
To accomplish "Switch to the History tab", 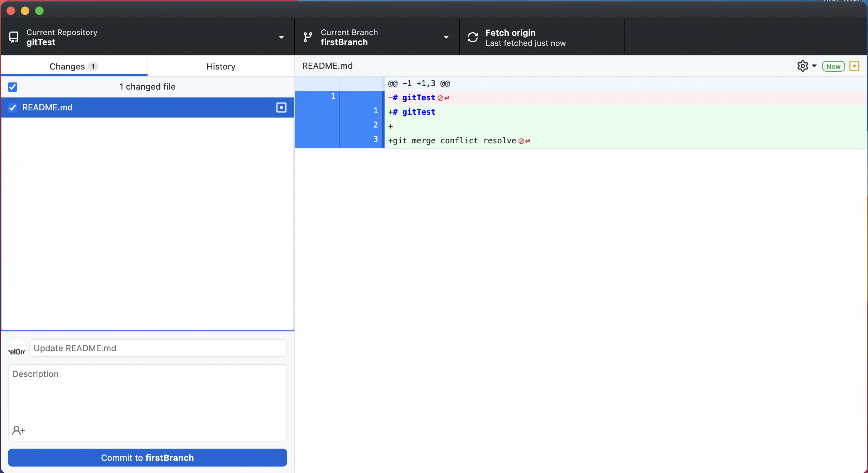I will click(x=221, y=66).
